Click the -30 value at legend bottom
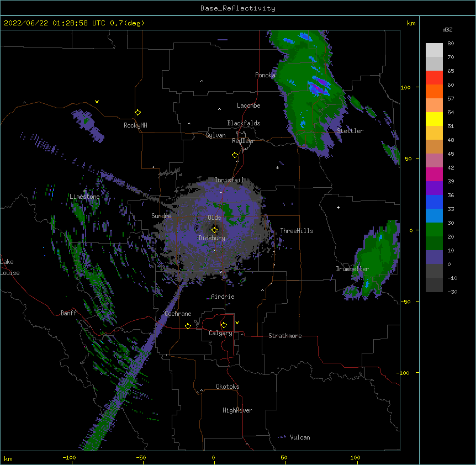The image size is (476, 465). (452, 292)
